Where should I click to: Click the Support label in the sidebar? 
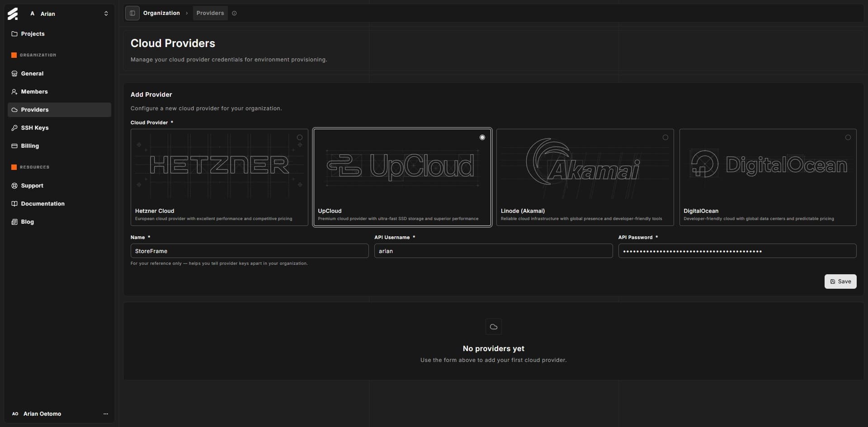tap(32, 186)
